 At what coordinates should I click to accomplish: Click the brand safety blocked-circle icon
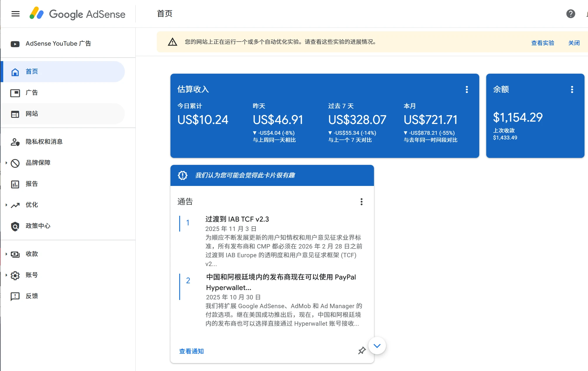(x=15, y=163)
